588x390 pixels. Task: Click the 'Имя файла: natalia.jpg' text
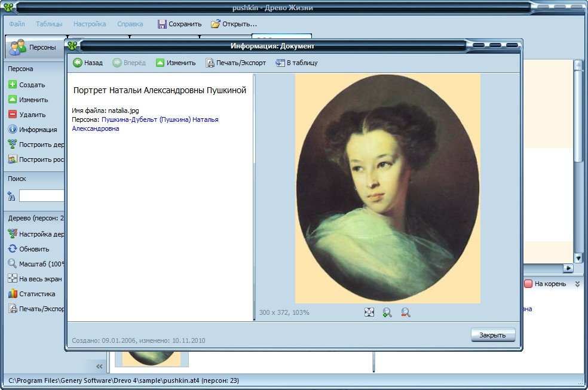point(105,110)
